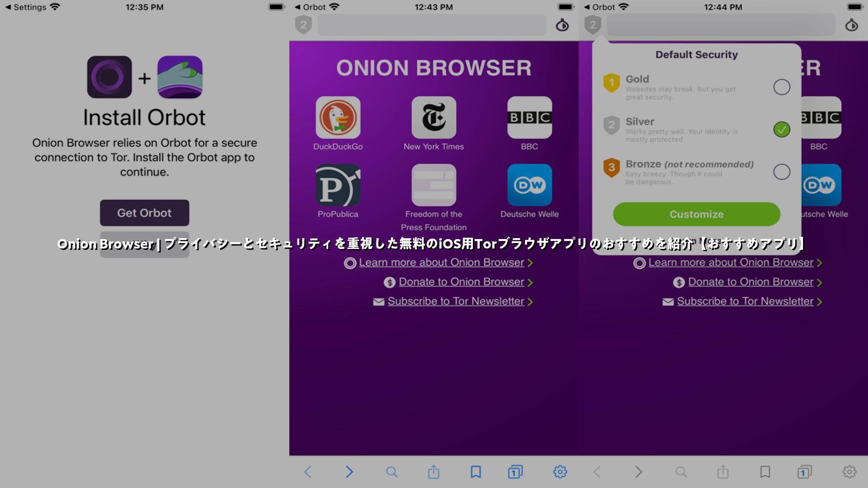Tap Orbot app icon on install screen

tap(180, 77)
